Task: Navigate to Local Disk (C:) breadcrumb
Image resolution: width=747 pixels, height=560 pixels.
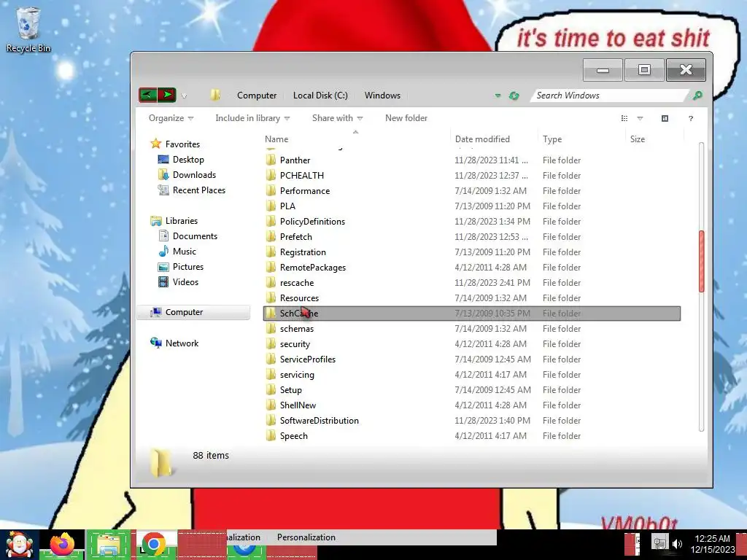Action: (x=320, y=96)
